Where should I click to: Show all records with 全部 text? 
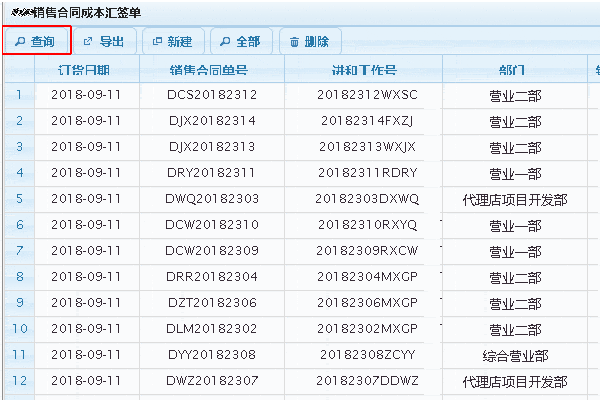248,41
